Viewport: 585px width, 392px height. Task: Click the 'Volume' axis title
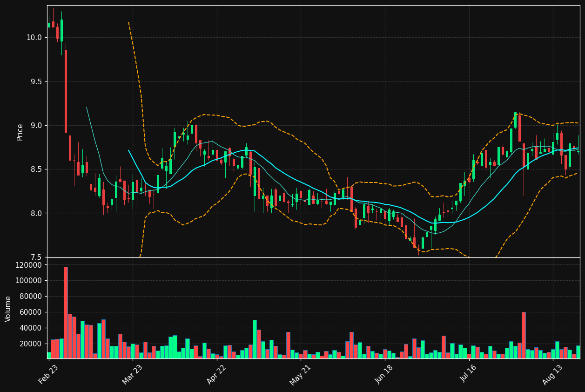click(8, 309)
